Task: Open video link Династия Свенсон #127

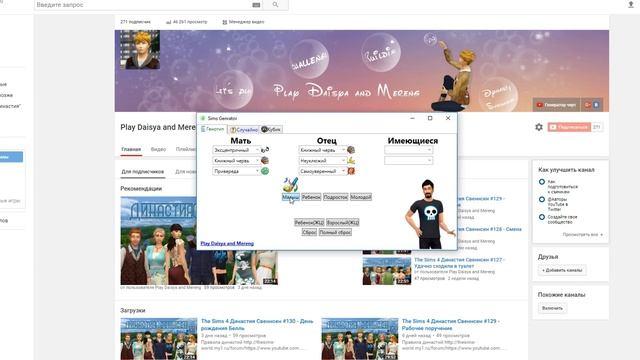Action: point(459,263)
